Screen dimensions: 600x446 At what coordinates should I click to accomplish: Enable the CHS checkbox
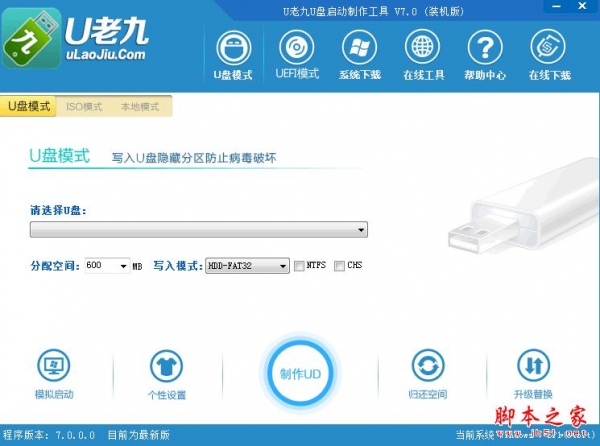[339, 266]
